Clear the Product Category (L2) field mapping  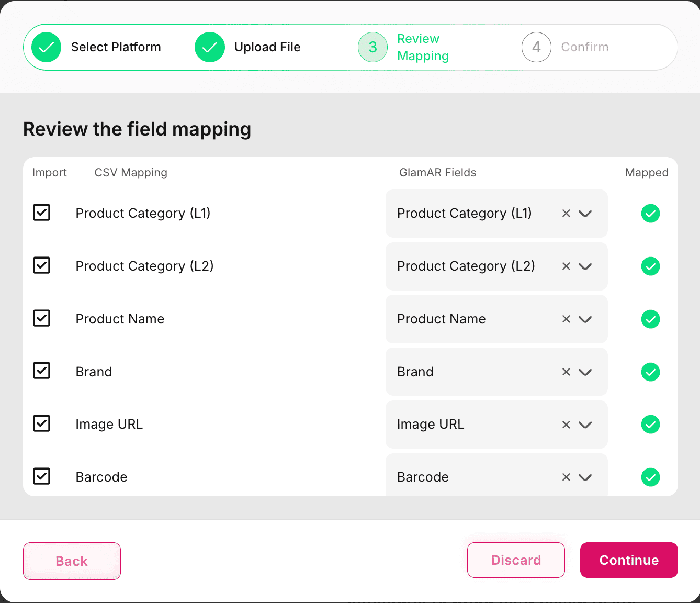coord(566,266)
